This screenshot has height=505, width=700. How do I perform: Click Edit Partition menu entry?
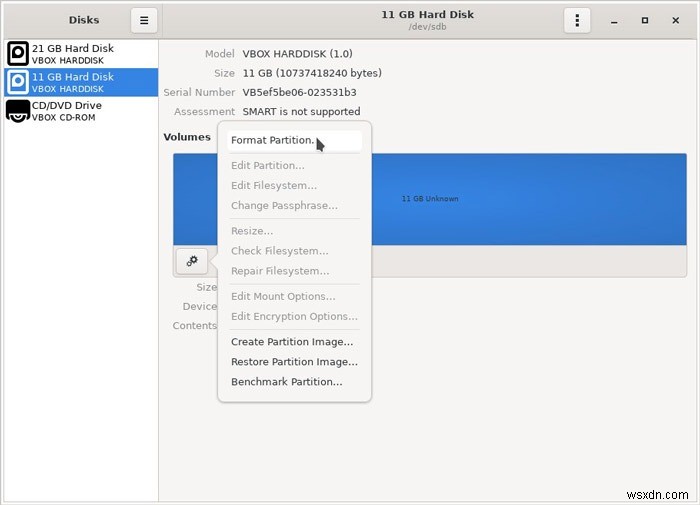pyautogui.click(x=294, y=166)
